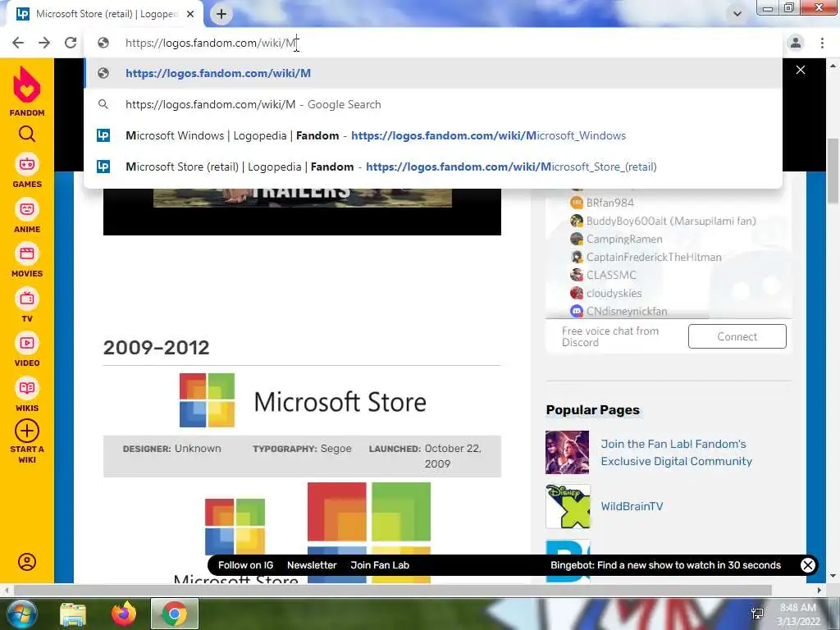Choose Microsoft Windows Logopedia suggestion

click(433, 135)
